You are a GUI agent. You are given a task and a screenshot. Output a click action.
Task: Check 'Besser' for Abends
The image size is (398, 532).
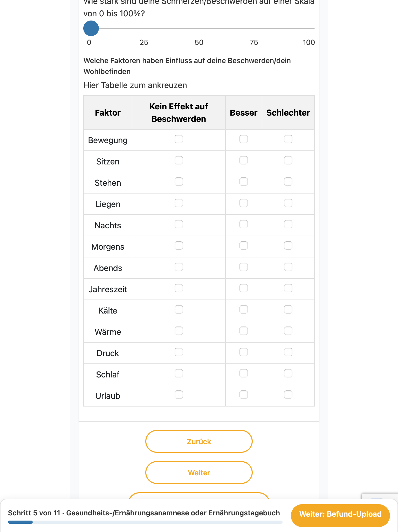pyautogui.click(x=243, y=267)
